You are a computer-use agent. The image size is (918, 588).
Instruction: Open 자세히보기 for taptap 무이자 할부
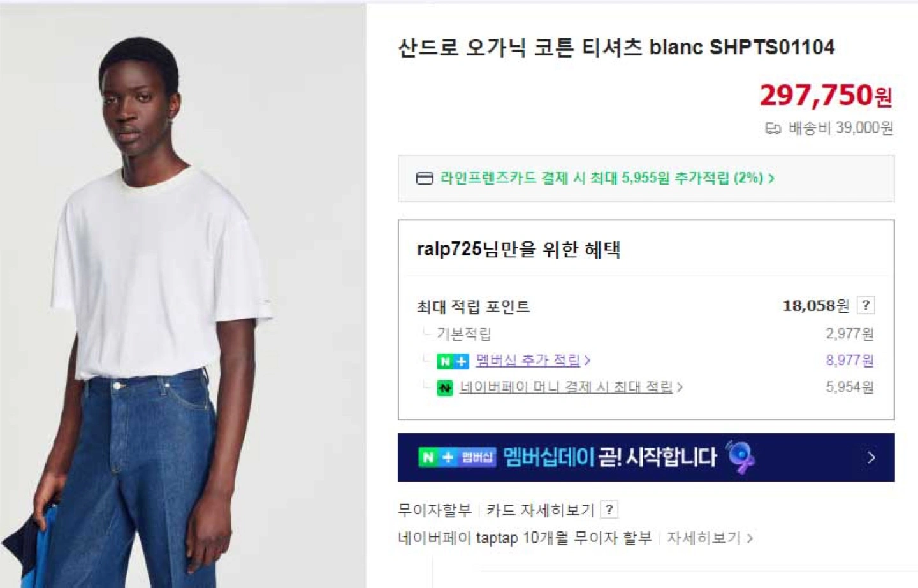click(704, 538)
